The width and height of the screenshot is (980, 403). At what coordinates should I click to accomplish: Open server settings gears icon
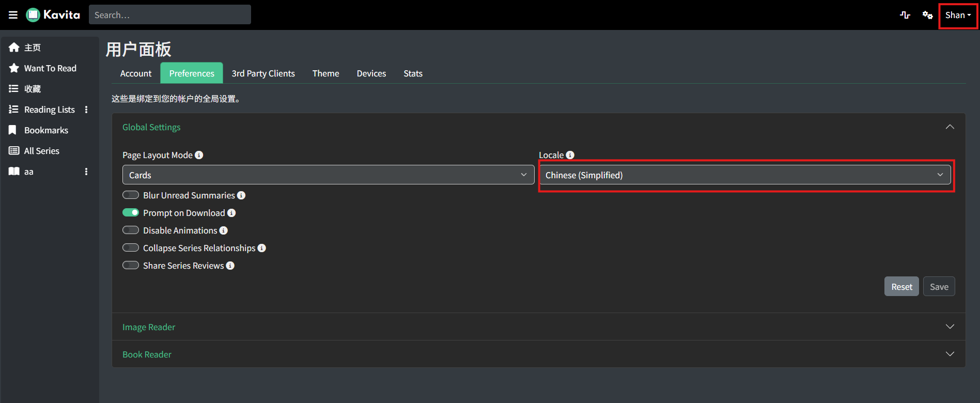click(x=928, y=15)
